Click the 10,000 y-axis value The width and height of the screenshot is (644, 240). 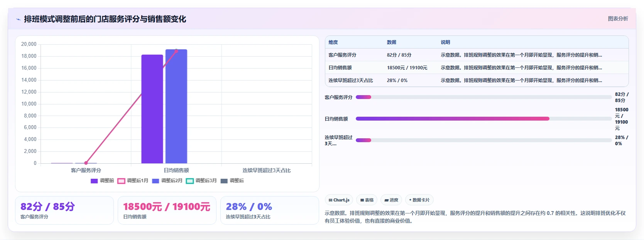click(29, 104)
